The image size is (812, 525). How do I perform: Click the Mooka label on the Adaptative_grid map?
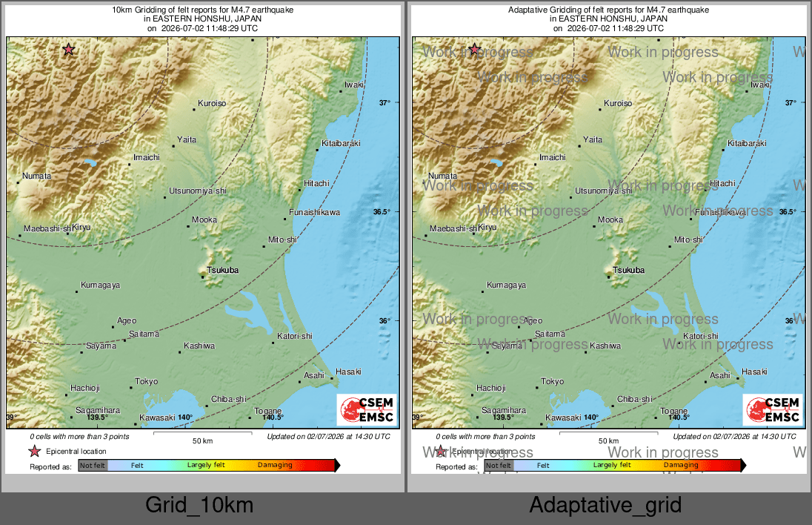click(610, 219)
